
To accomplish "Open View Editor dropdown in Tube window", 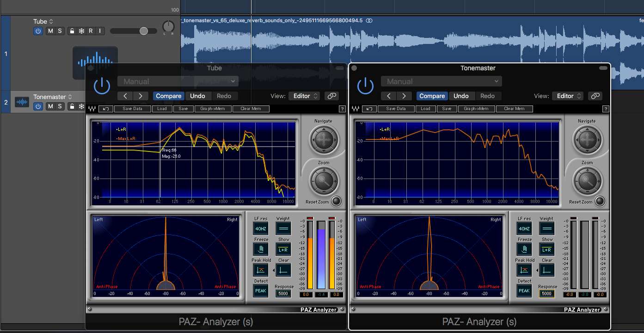I will [x=304, y=96].
